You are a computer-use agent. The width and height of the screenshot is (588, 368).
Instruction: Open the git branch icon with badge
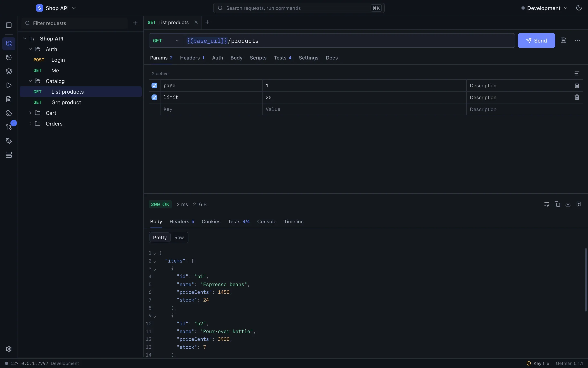click(x=9, y=127)
